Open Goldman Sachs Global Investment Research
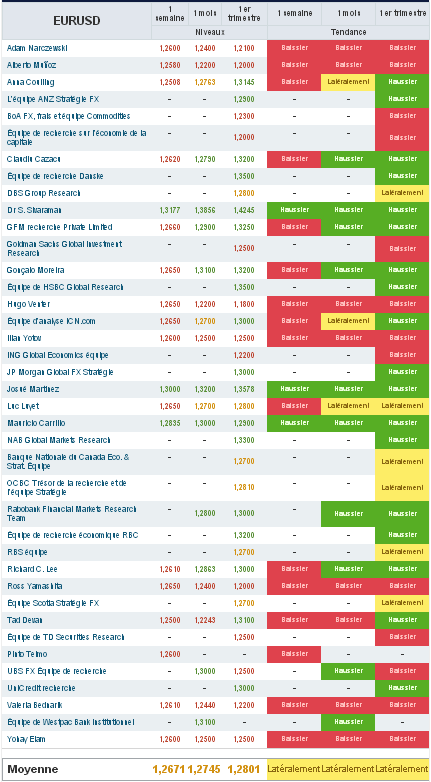The image size is (431, 782). 64,248
